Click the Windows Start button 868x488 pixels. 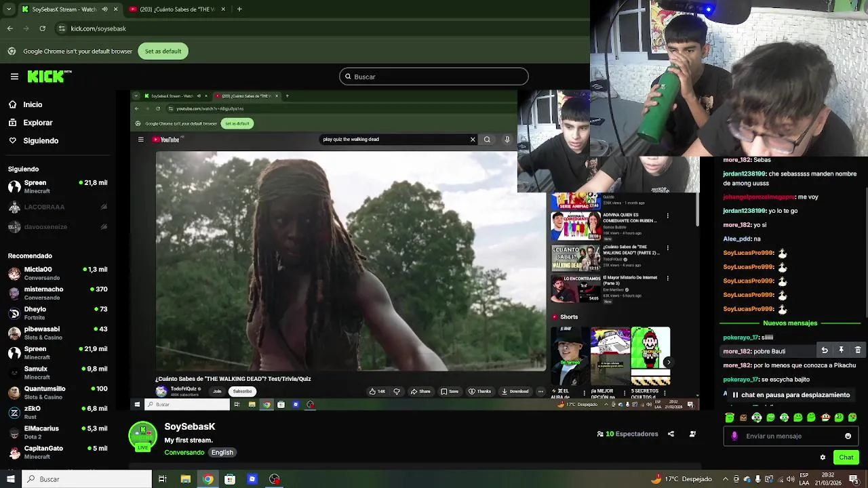click(x=10, y=479)
